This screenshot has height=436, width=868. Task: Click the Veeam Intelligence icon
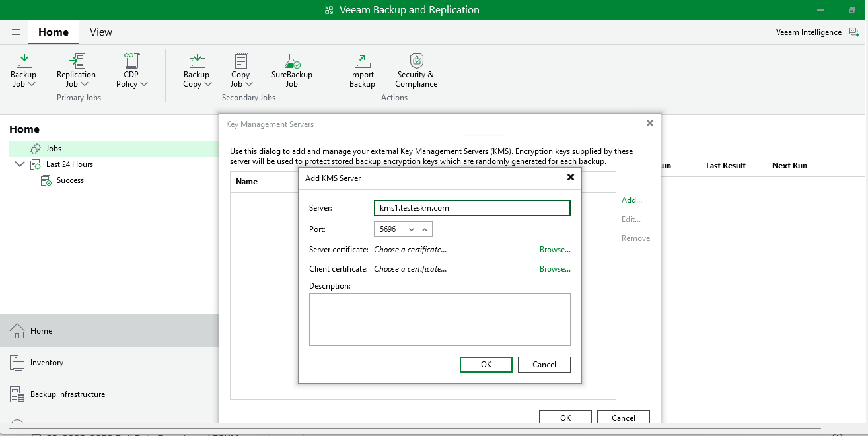[x=853, y=32]
